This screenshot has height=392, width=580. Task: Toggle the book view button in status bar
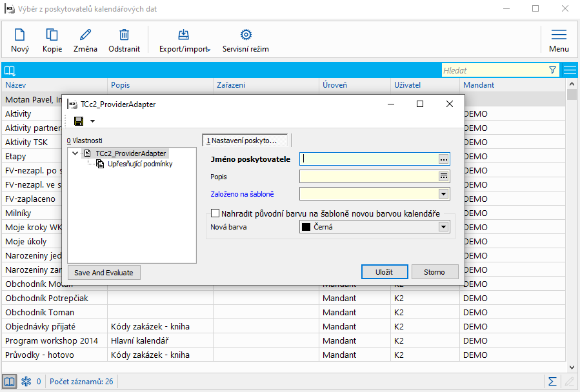10,382
